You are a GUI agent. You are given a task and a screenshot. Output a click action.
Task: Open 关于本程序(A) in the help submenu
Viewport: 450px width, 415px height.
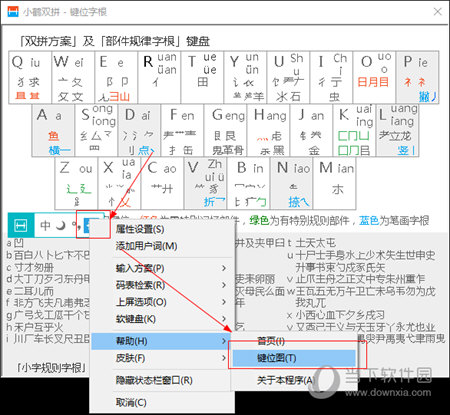click(x=294, y=380)
